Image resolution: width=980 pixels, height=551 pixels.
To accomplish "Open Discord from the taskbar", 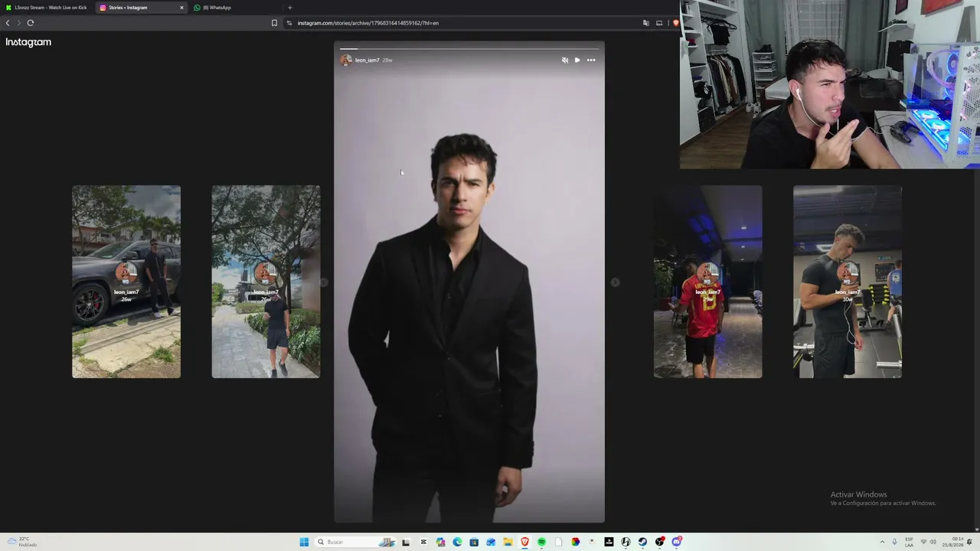I will (676, 542).
